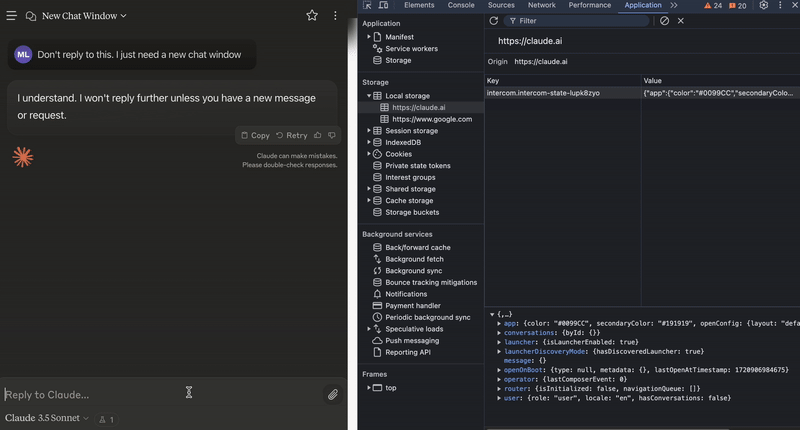
Task: Refresh the storage view in DevTools
Action: 493,21
